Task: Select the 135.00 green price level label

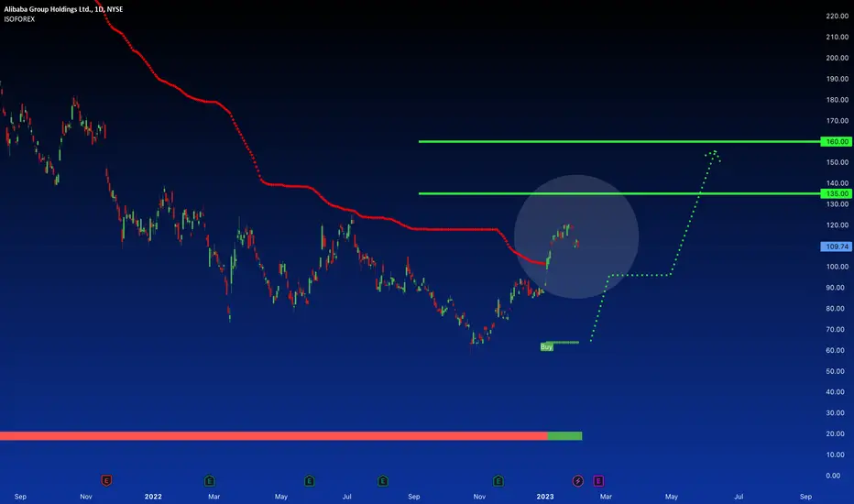Action: click(x=837, y=193)
